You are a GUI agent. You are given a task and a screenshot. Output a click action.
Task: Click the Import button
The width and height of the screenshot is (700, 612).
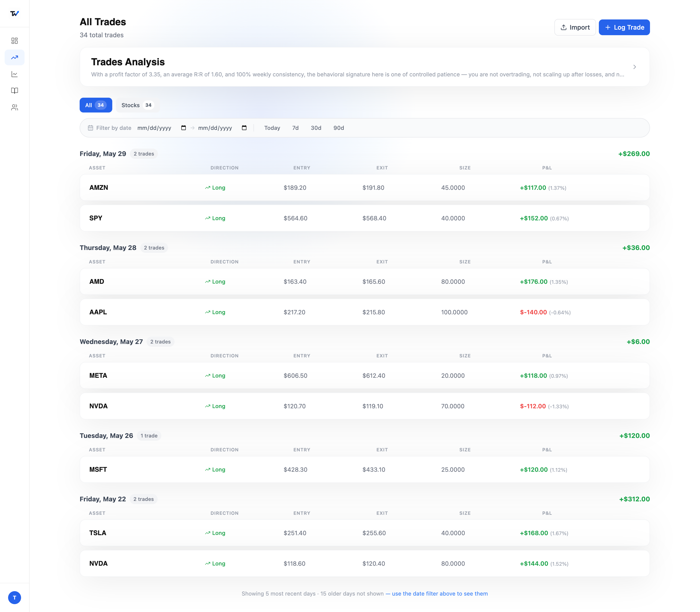(x=575, y=27)
